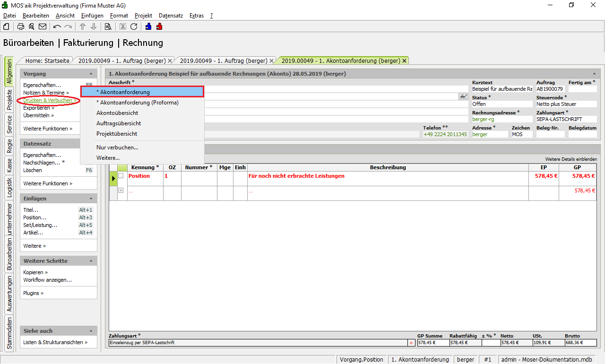Close the Akontoanforderung (berger) tab
This screenshot has width=605, height=364.
pos(404,61)
